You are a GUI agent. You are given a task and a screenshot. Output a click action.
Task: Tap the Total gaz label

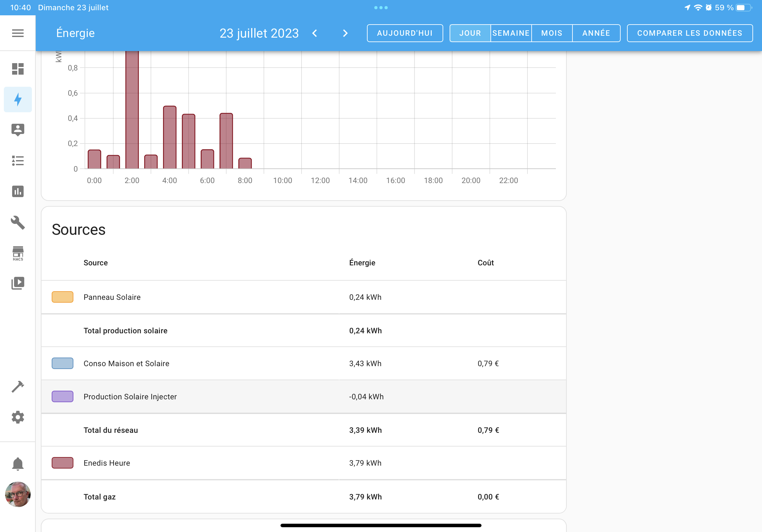point(100,497)
